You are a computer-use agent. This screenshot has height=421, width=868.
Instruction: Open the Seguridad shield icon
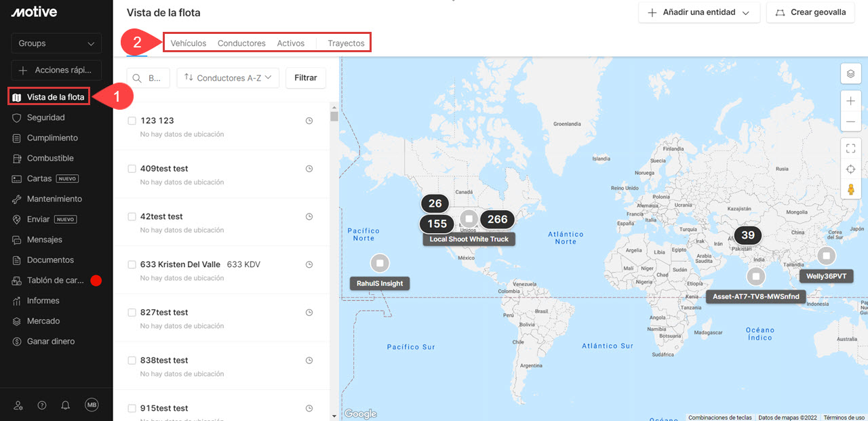[17, 117]
